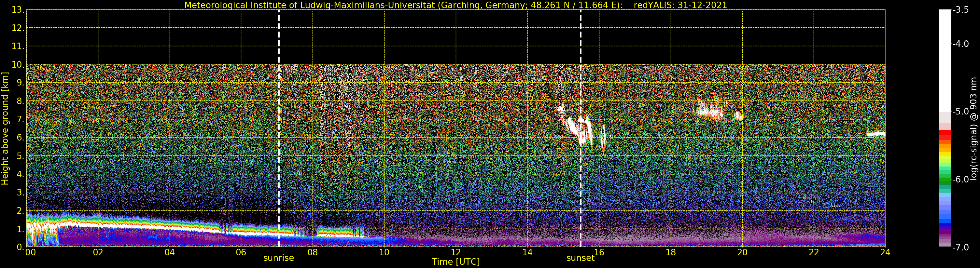Click the height-axis tick label '1.'

pyautogui.click(x=20, y=229)
